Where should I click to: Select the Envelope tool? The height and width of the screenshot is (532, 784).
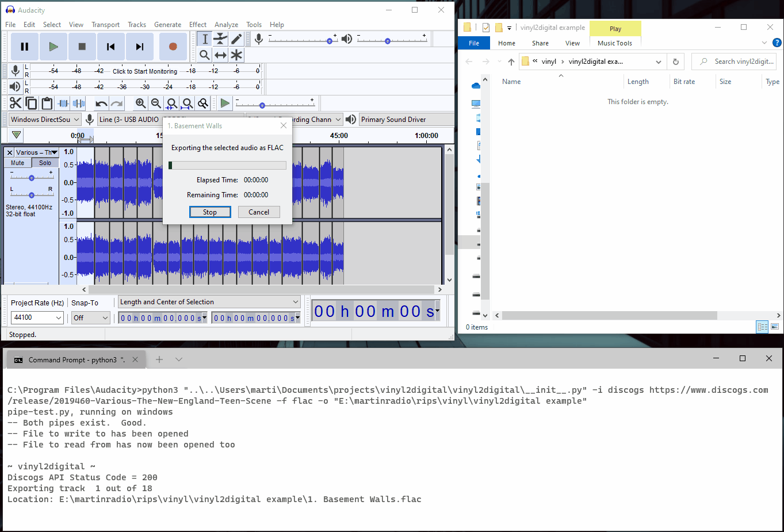point(221,39)
